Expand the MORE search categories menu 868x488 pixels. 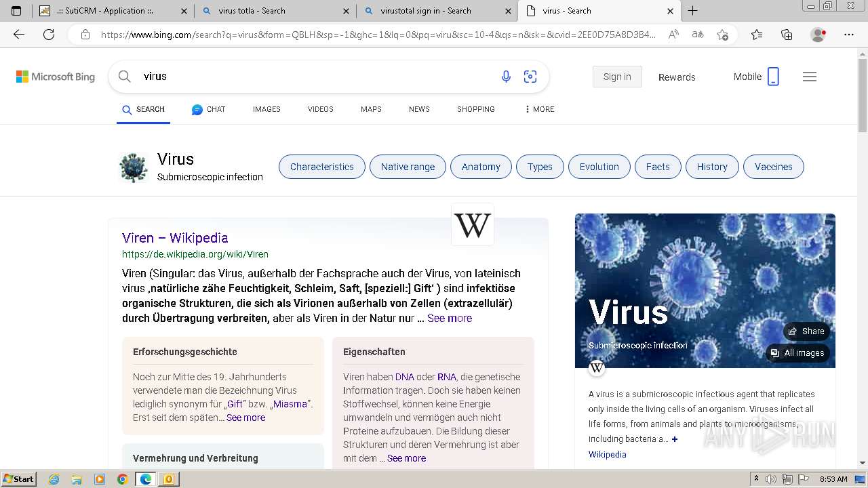[x=539, y=109]
